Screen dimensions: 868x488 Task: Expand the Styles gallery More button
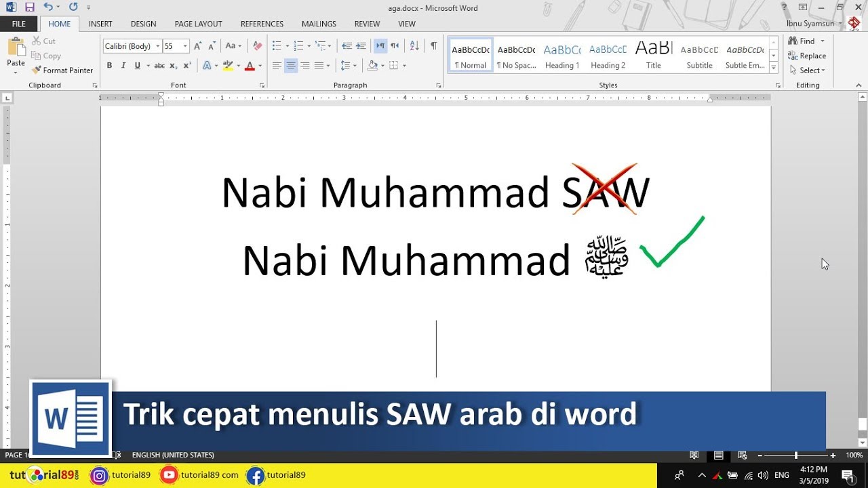coord(774,67)
